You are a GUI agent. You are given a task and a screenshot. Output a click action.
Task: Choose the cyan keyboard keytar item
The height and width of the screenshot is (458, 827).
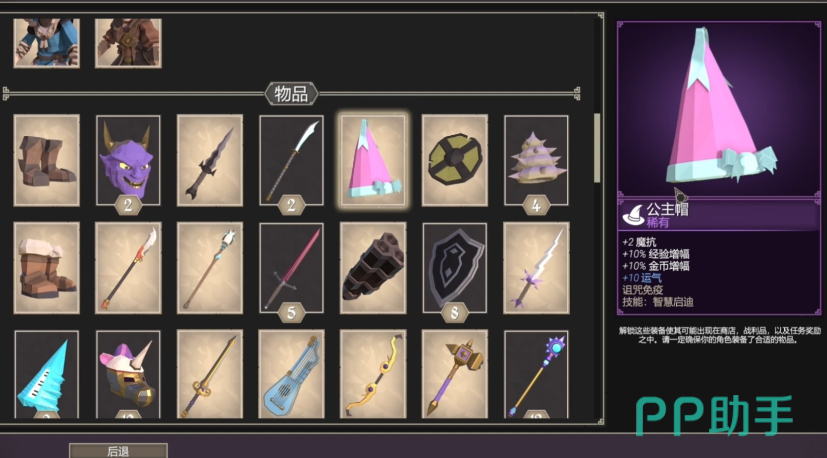(46, 374)
